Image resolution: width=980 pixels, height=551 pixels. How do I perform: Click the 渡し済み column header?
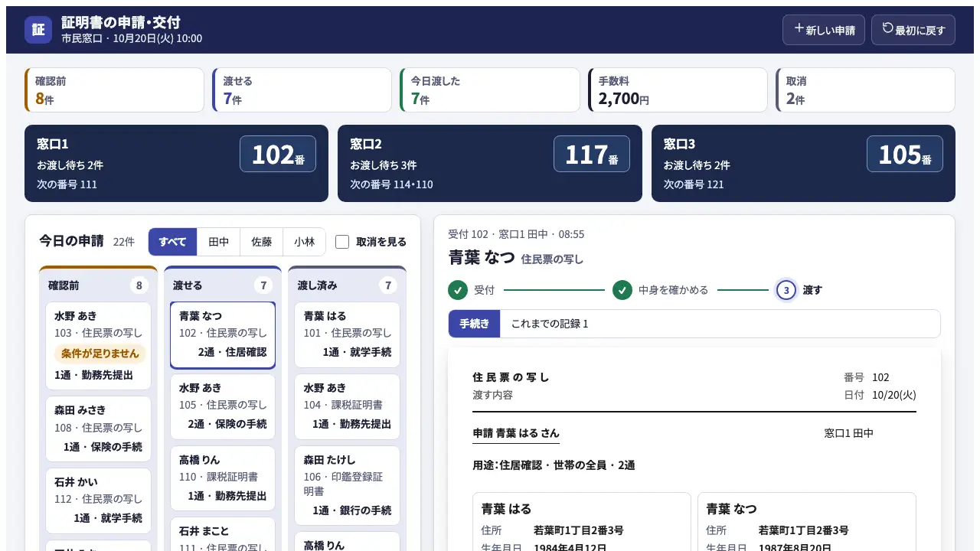tap(347, 285)
